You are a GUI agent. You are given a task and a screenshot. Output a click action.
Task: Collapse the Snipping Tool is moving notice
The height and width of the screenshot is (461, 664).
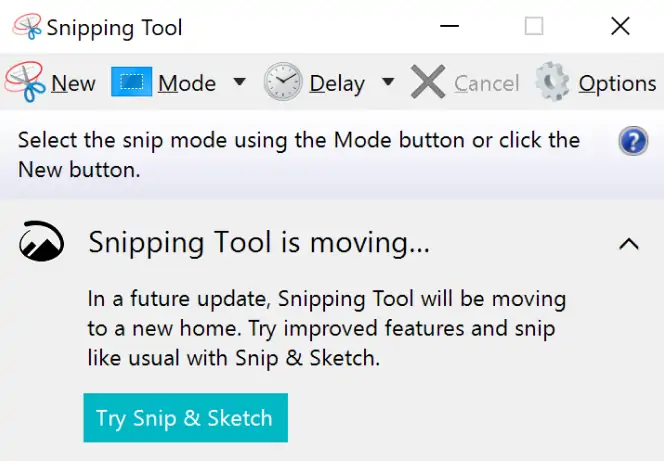pyautogui.click(x=629, y=244)
